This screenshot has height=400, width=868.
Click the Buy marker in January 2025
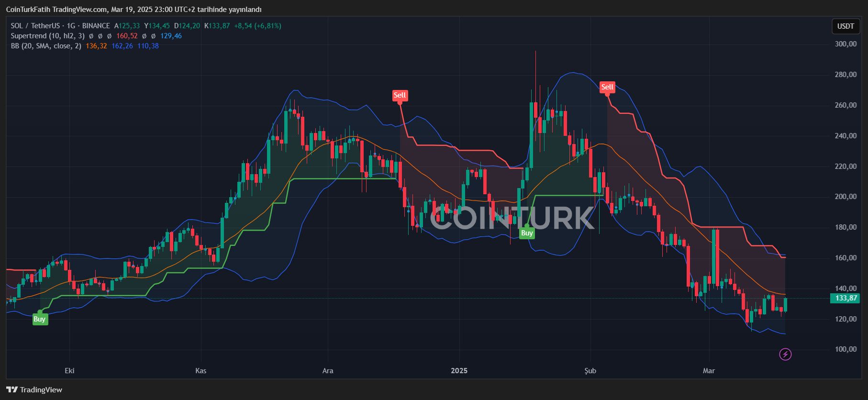coord(527,233)
